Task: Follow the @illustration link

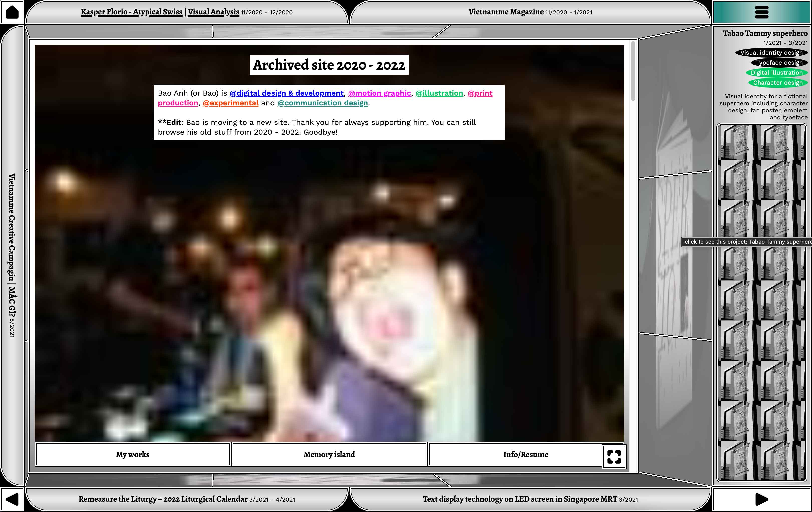Action: [x=439, y=93]
